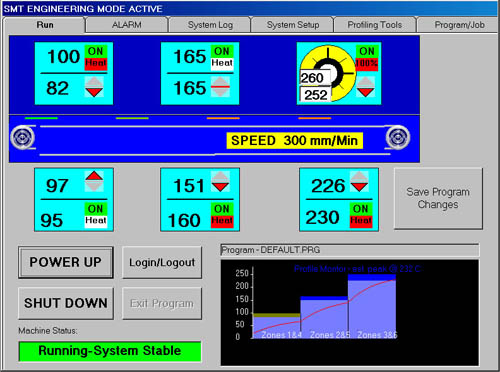Toggle the ON indicator in the 100/82 zone
Image resolution: width=500 pixels, height=372 pixels.
(96, 51)
